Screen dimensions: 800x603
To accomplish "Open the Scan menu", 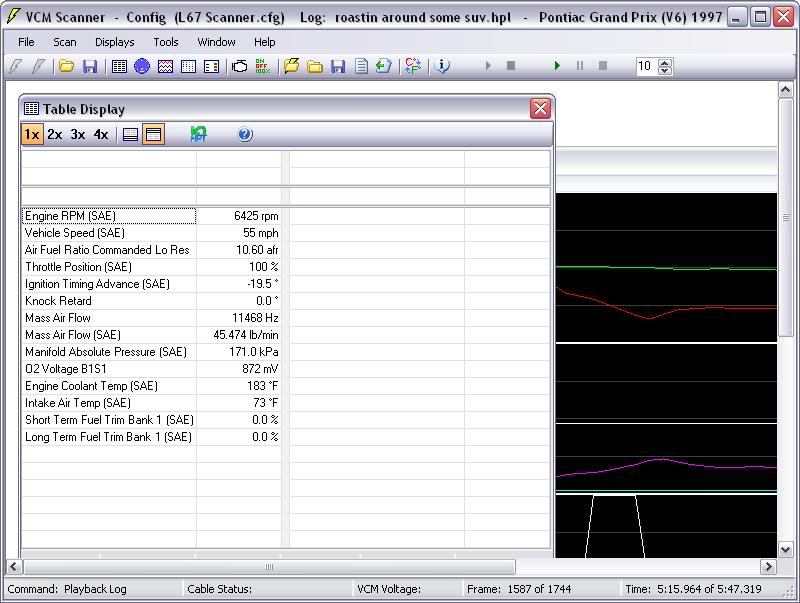I will [65, 42].
